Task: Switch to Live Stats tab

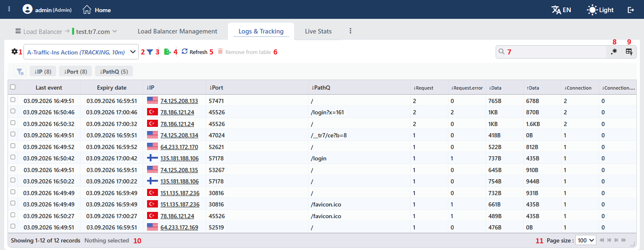Action: tap(318, 31)
